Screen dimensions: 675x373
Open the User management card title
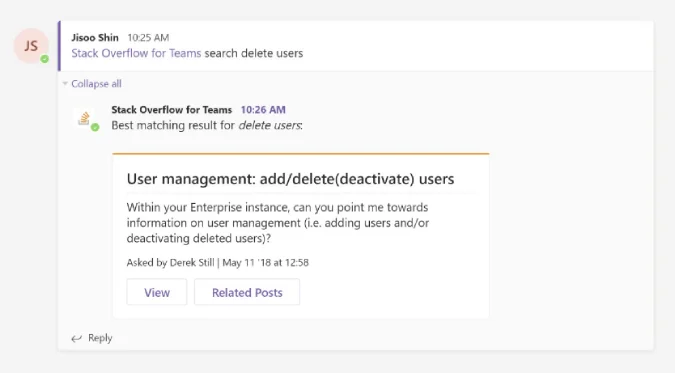coord(290,179)
